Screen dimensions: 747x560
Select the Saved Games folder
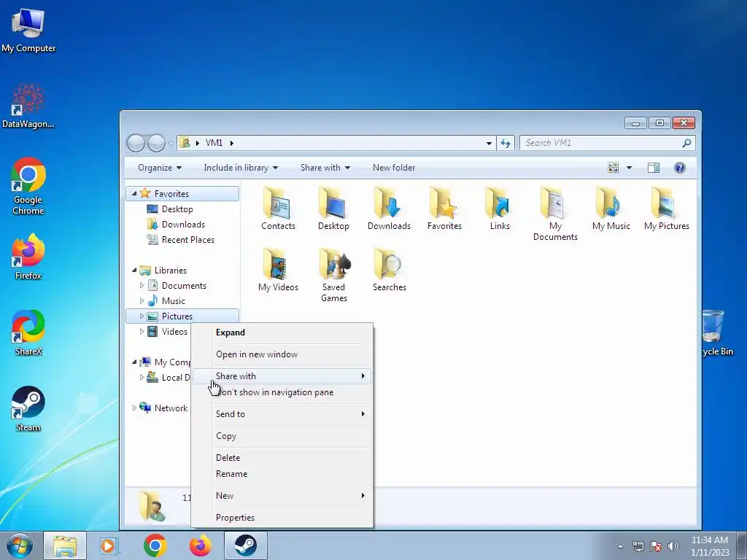tap(333, 275)
